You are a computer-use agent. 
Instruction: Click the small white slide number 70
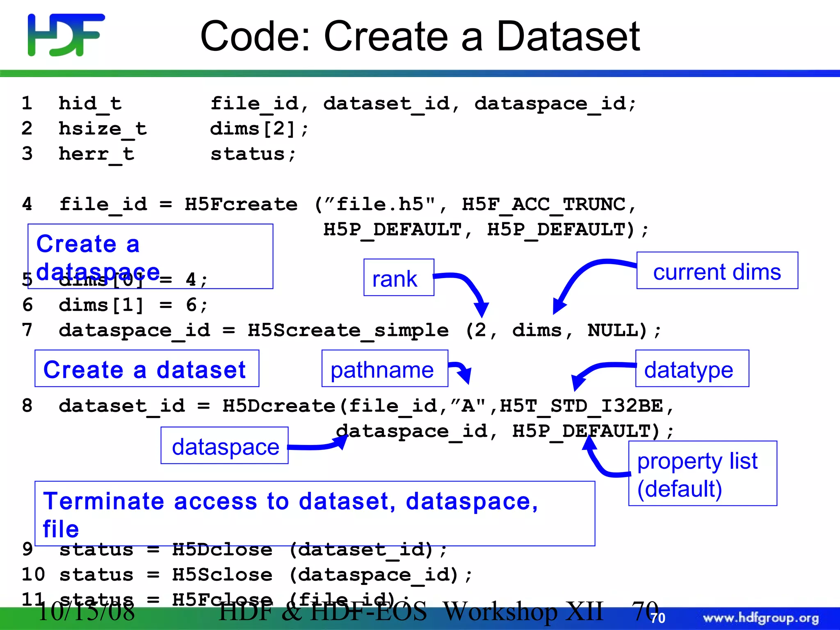point(658,618)
